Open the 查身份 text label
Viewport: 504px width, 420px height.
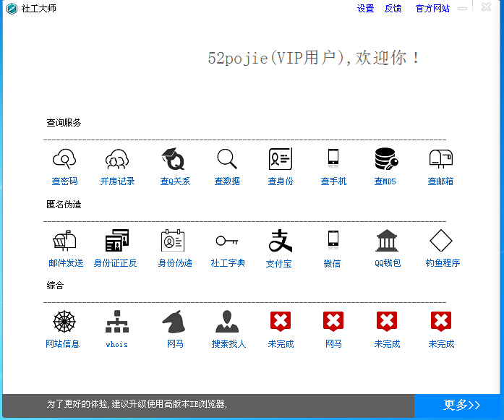pyautogui.click(x=281, y=181)
